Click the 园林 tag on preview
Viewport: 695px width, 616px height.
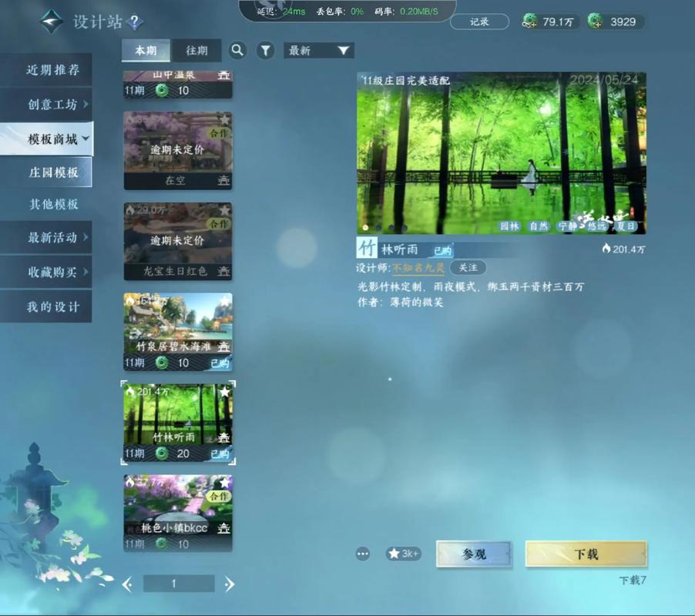pyautogui.click(x=509, y=226)
